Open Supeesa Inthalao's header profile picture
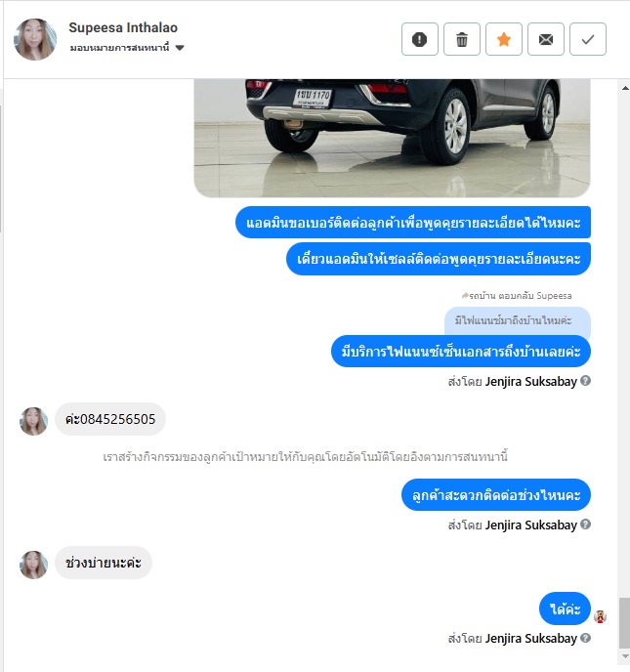The image size is (630, 672). 35,39
